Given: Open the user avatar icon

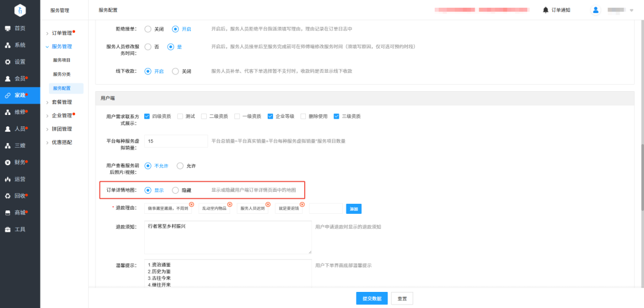Looking at the screenshot, I should (596, 10).
